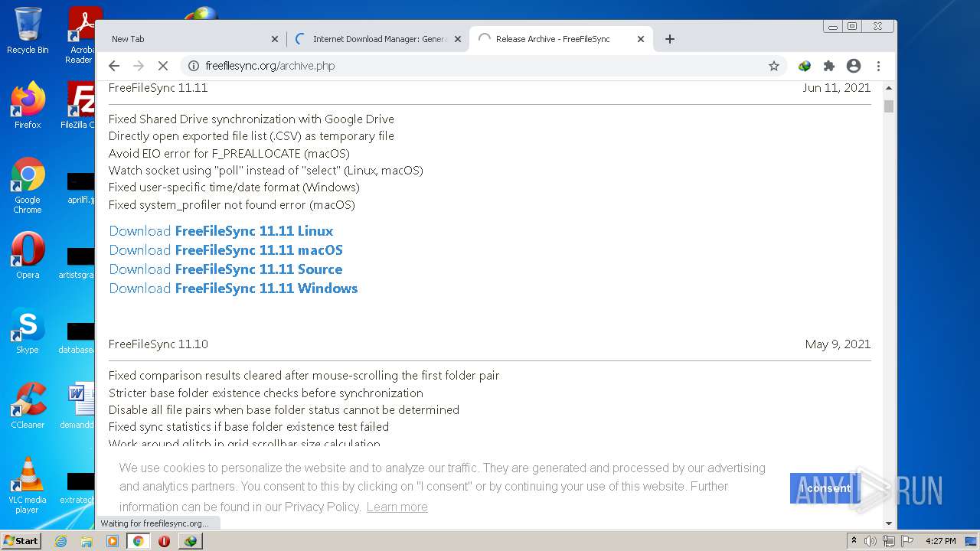
Task: Click the vertical scrollbar thumb
Action: point(889,106)
